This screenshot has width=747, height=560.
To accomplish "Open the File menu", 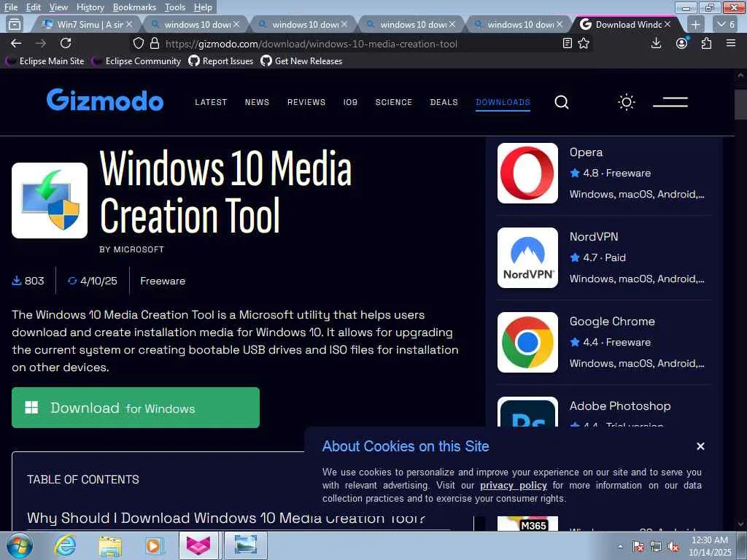I will (10, 7).
